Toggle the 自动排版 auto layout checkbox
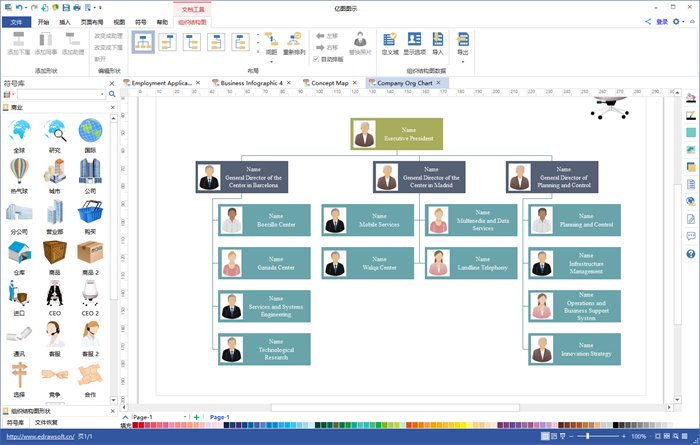The height and width of the screenshot is (445, 700). (316, 59)
